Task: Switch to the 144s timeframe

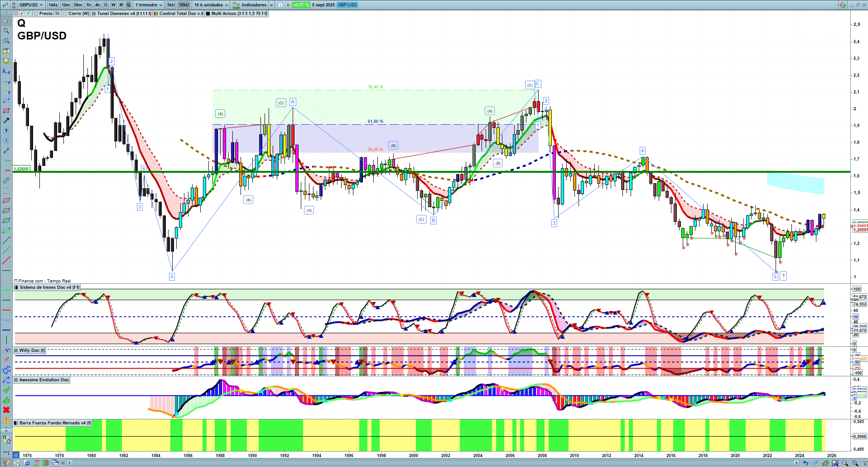Action: tap(53, 5)
